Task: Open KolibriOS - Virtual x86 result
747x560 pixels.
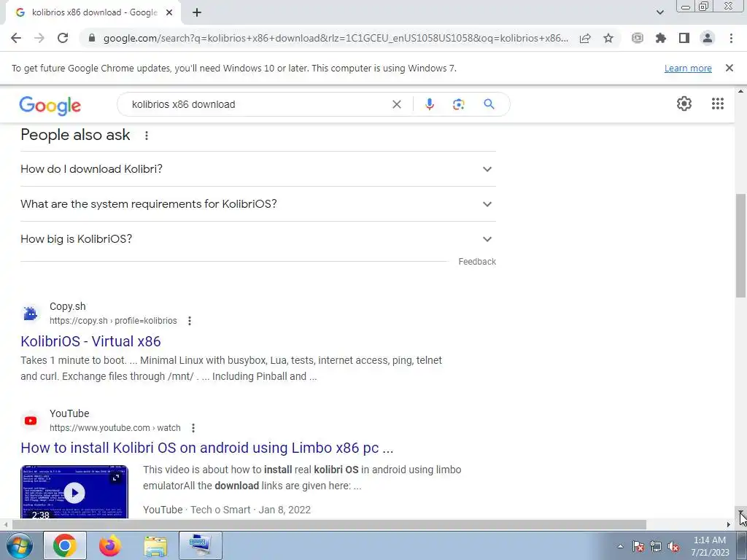Action: click(90, 341)
